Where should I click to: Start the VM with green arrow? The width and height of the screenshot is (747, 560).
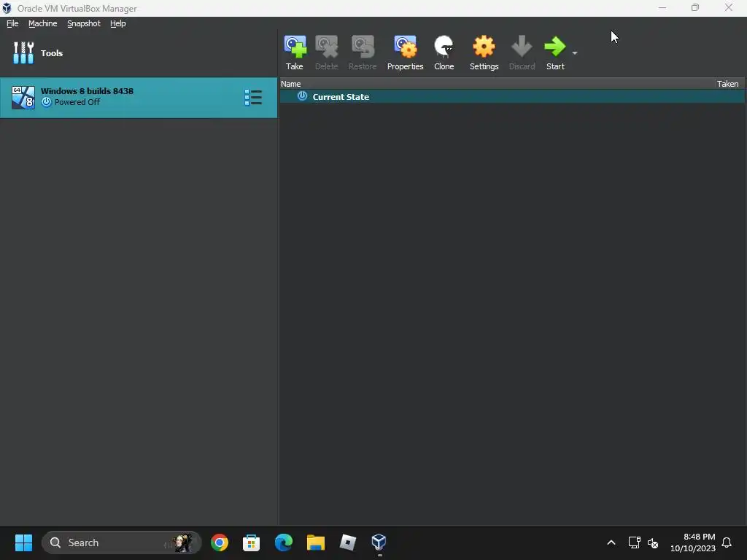coord(555,47)
